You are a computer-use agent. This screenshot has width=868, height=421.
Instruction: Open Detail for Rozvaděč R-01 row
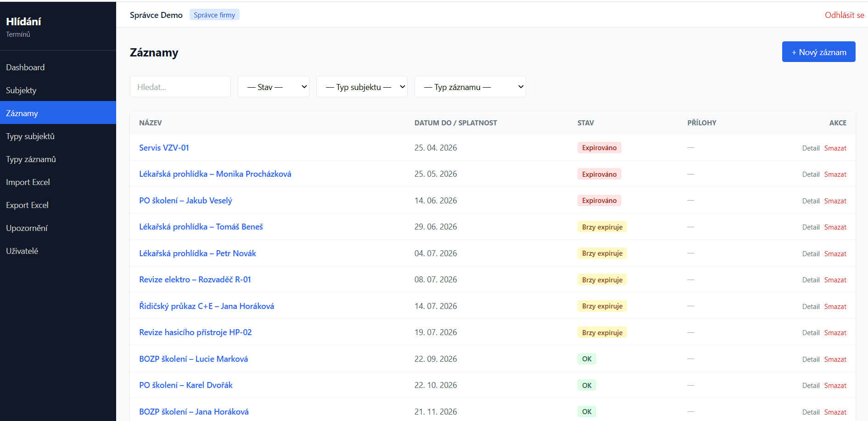[811, 280]
